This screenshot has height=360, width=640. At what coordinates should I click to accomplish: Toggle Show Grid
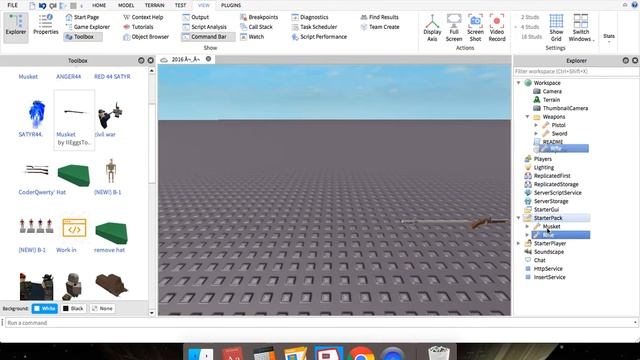click(x=556, y=28)
